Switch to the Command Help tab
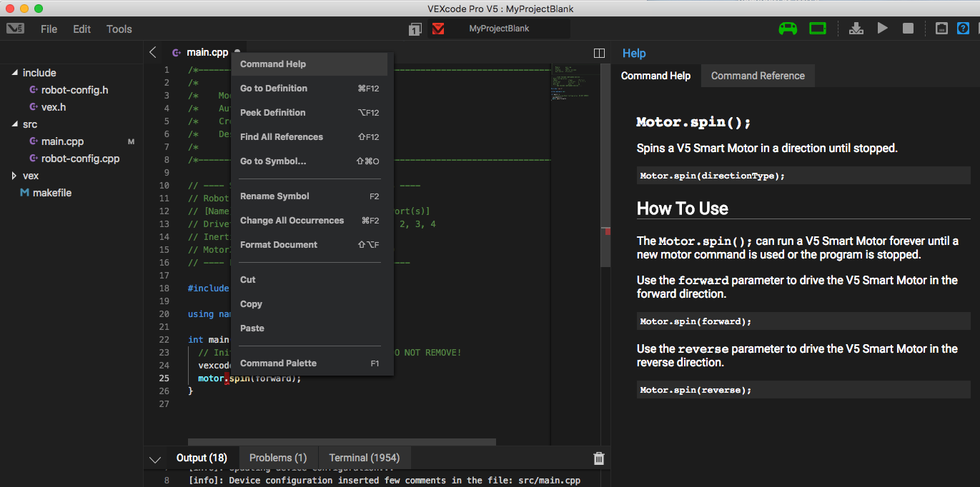Viewport: 980px width, 487px height. [x=655, y=76]
